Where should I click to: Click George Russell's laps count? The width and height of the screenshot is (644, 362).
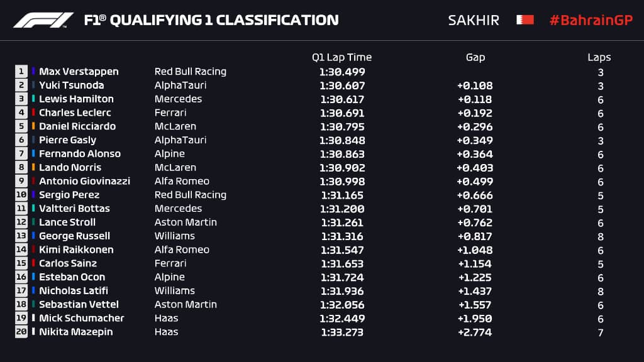click(x=601, y=236)
